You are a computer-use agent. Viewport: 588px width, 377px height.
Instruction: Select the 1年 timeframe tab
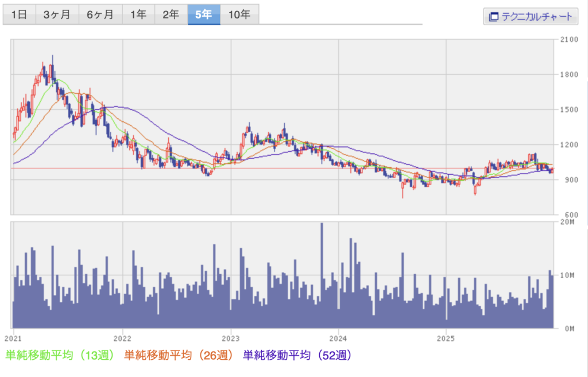click(x=138, y=14)
